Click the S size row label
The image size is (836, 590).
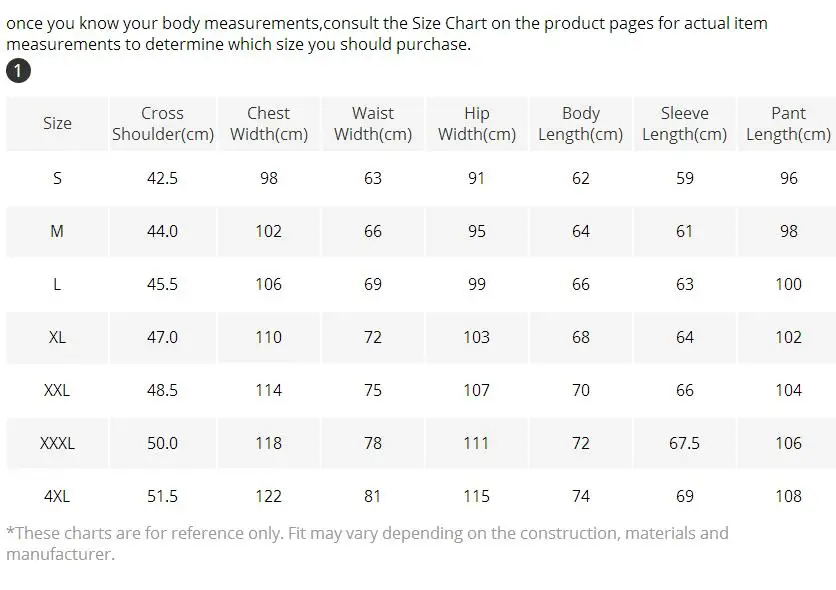[x=57, y=178]
